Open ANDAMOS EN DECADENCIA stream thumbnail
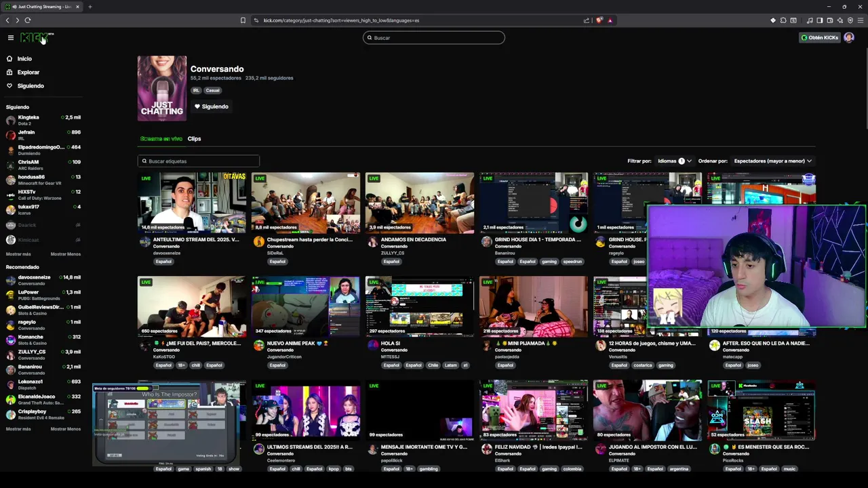 420,203
